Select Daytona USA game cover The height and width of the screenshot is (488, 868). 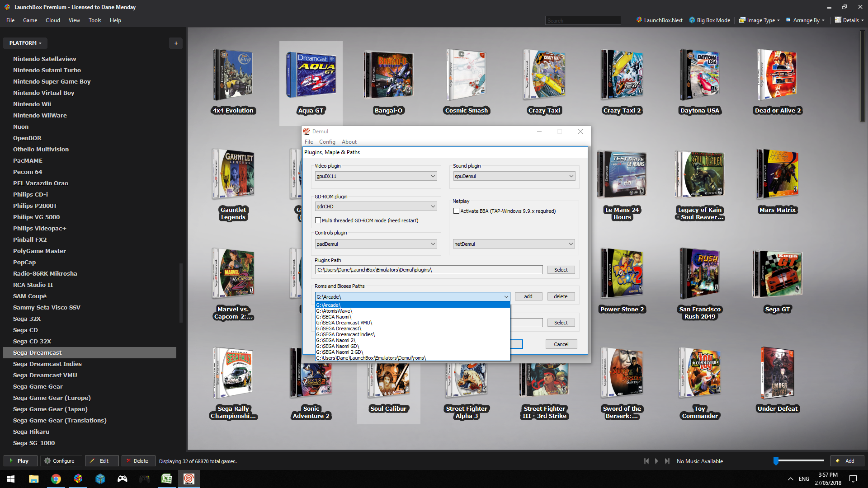pyautogui.click(x=700, y=75)
